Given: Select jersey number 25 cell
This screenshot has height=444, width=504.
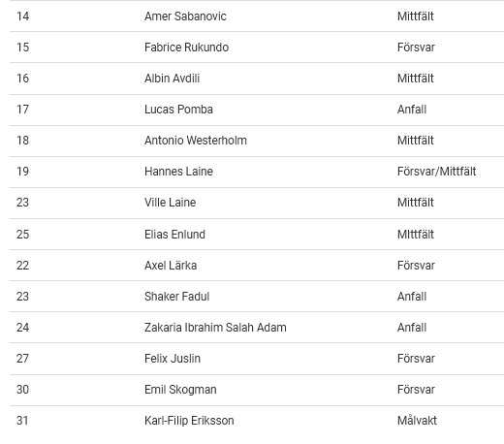Looking at the screenshot, I should pyautogui.click(x=22, y=235).
